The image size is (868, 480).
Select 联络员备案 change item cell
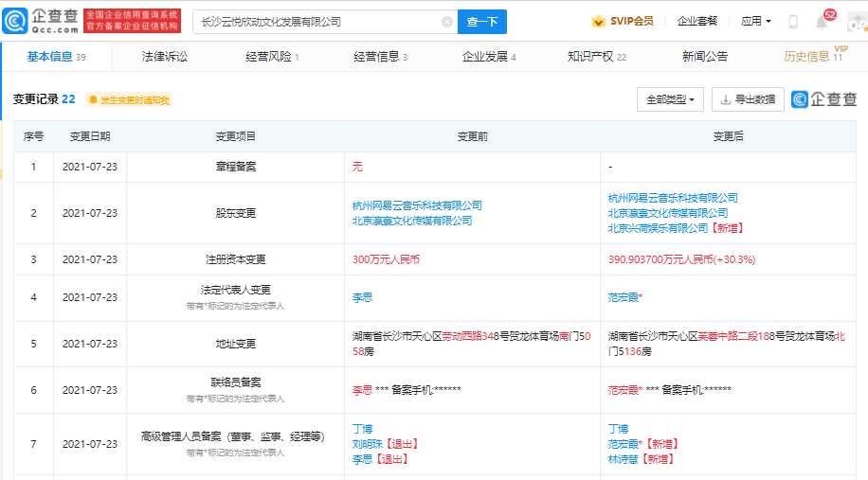[235, 390]
